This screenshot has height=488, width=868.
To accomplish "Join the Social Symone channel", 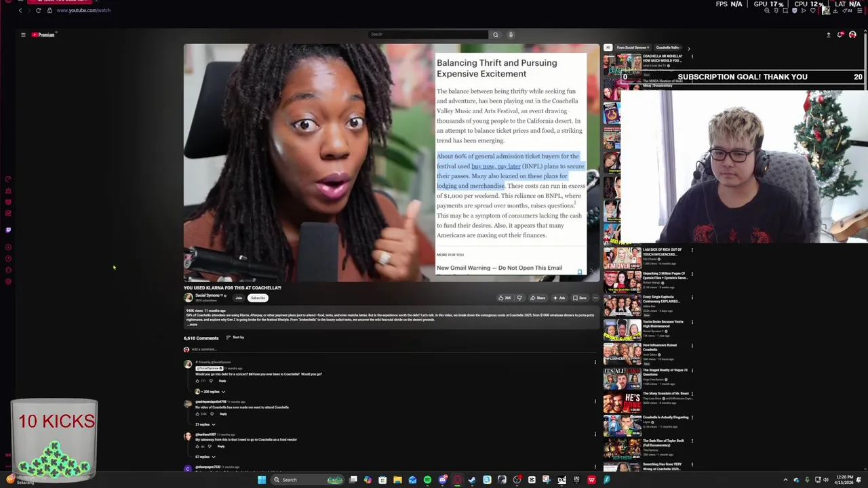I will pyautogui.click(x=239, y=298).
